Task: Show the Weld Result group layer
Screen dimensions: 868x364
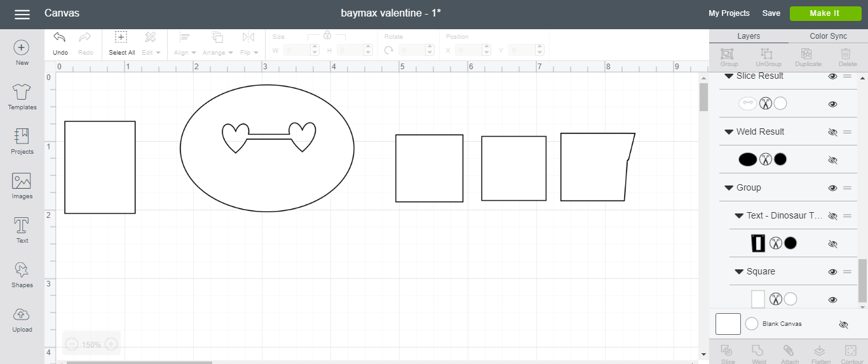Action: 832,132
